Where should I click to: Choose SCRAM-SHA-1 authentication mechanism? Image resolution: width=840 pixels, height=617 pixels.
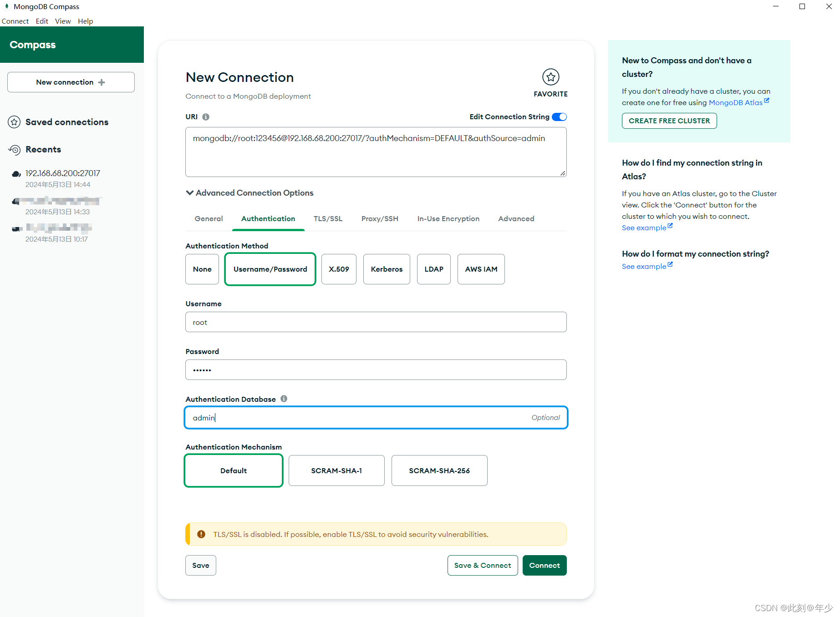coord(336,470)
